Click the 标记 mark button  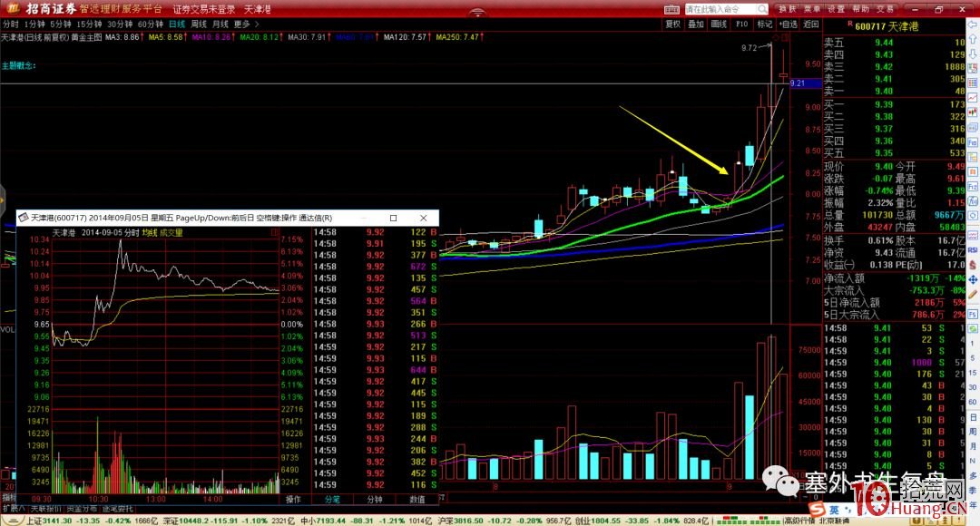764,24
